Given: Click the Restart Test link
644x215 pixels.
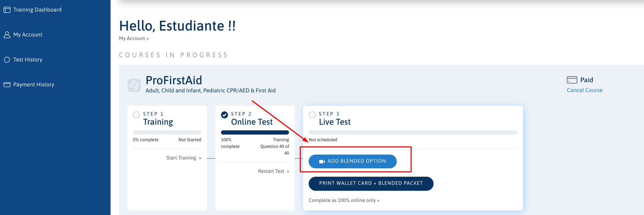Looking at the screenshot, I should (274, 171).
